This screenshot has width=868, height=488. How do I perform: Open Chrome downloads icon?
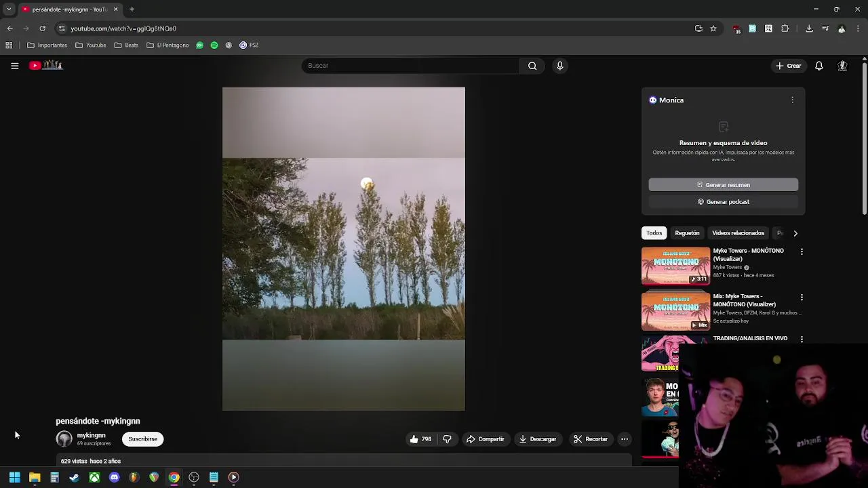[809, 28]
